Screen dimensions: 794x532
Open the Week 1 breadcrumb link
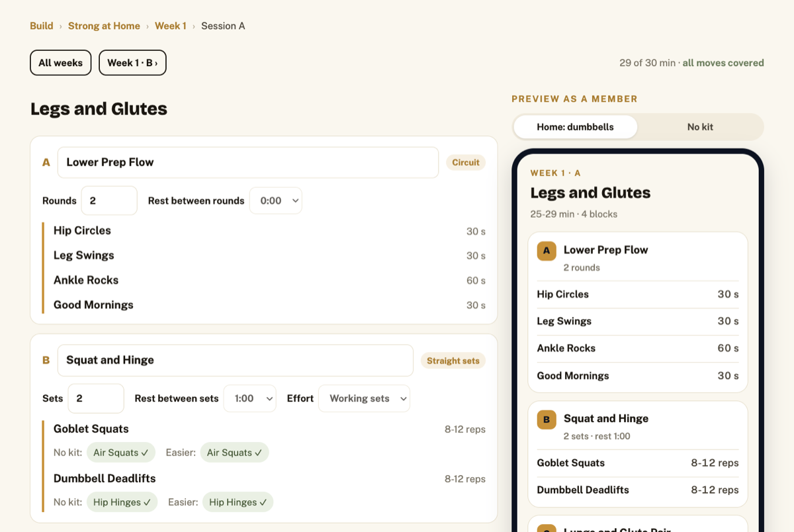pyautogui.click(x=170, y=26)
